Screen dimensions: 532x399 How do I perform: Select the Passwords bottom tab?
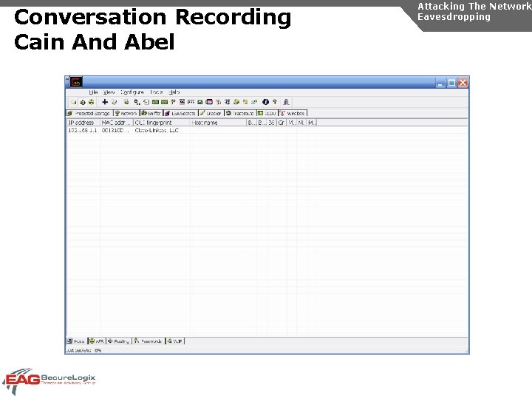(149, 341)
